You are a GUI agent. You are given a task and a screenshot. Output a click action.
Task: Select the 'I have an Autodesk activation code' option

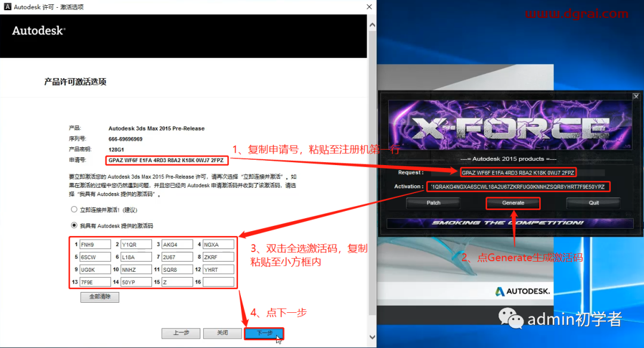point(74,225)
